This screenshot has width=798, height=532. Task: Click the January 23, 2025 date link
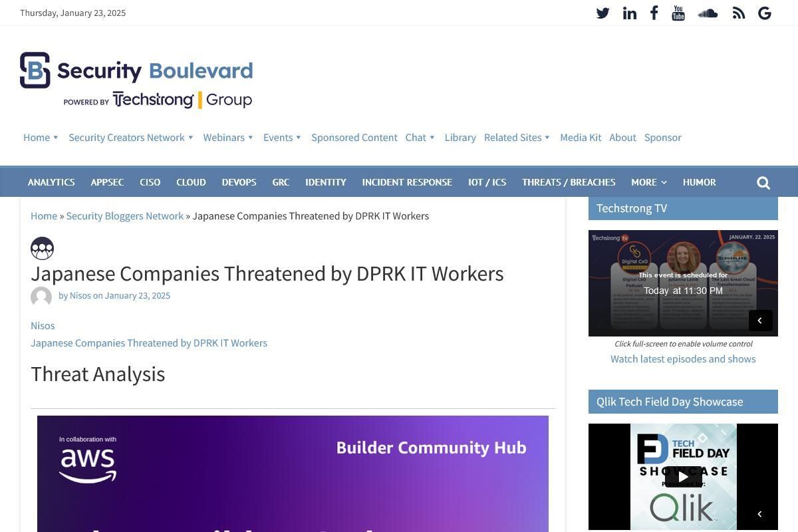pyautogui.click(x=138, y=296)
